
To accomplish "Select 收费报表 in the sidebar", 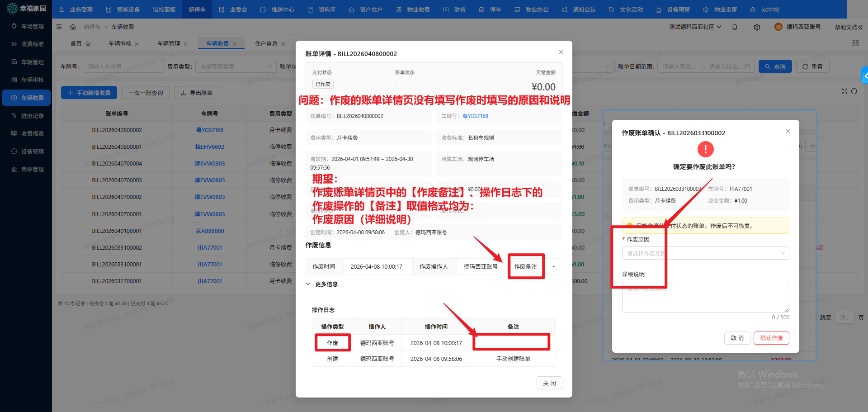I will click(x=32, y=133).
